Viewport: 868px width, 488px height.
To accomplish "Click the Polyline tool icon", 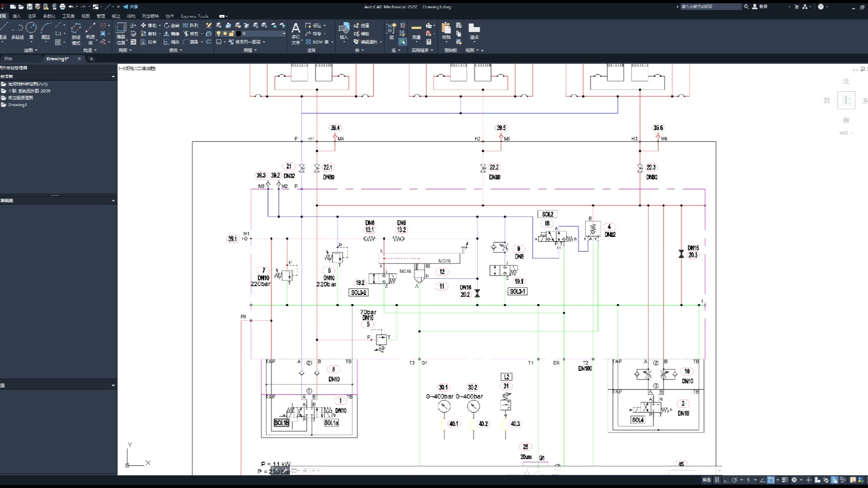I will point(17,28).
